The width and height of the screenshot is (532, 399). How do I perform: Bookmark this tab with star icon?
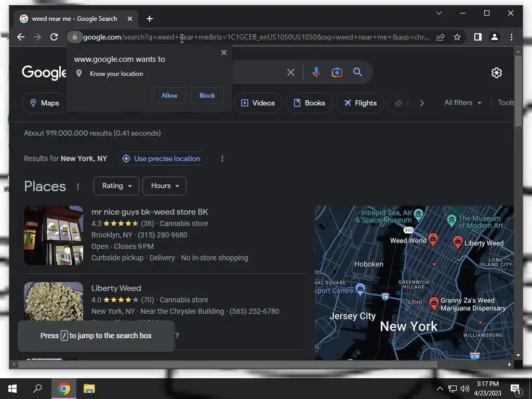pyautogui.click(x=457, y=37)
